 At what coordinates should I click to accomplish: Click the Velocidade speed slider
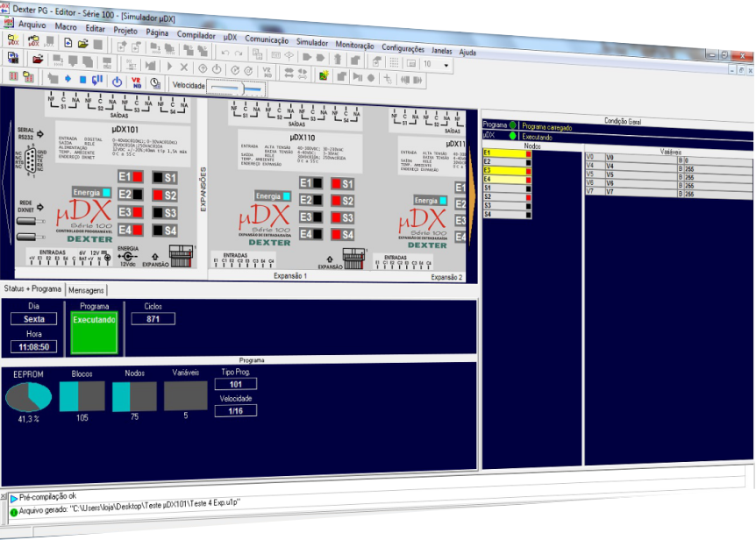click(x=236, y=89)
